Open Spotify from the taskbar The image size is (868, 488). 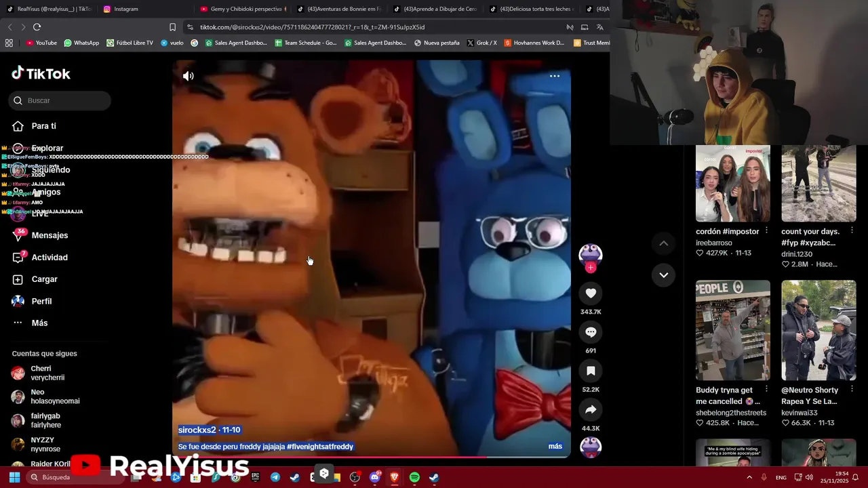click(414, 477)
